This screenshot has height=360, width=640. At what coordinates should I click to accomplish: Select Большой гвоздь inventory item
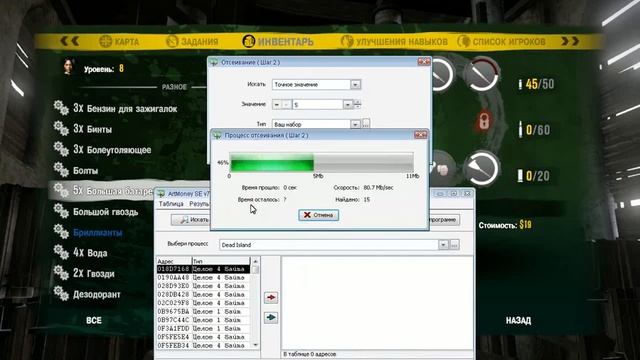point(105,212)
